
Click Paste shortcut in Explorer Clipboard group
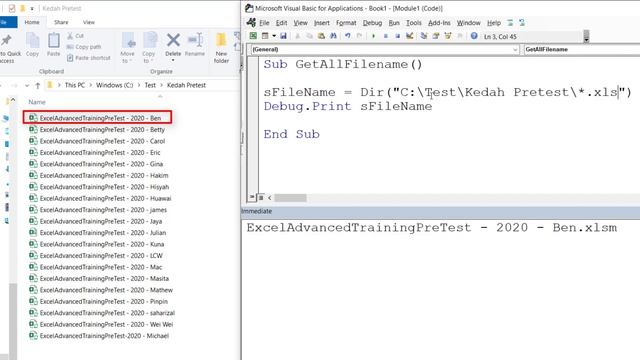tap(89, 58)
